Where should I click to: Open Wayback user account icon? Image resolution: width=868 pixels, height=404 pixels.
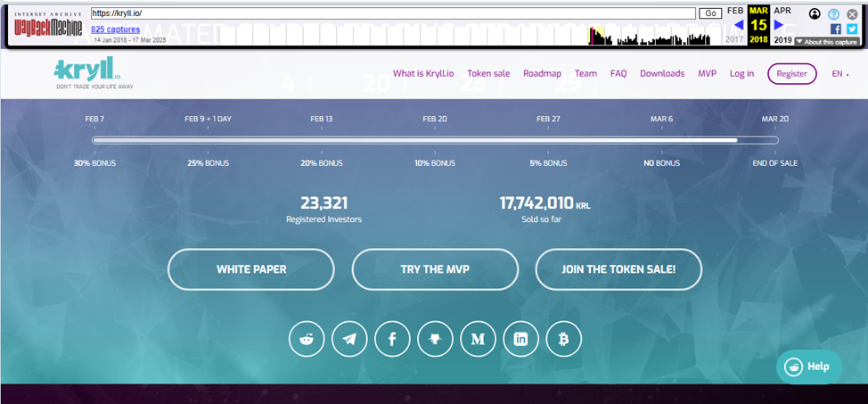pos(815,14)
